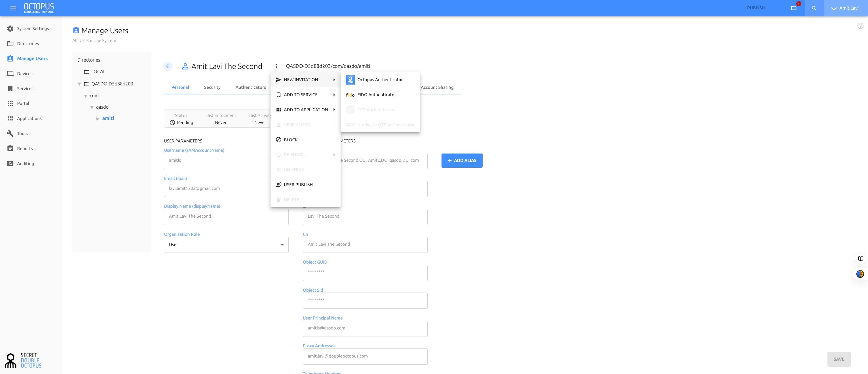Open the book icon on right edge

click(x=861, y=259)
